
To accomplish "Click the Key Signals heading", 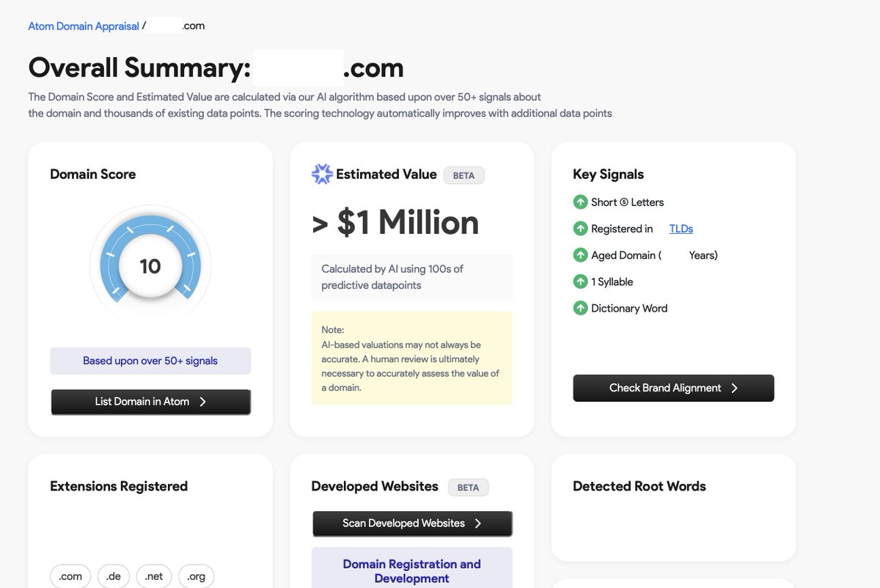I will pos(609,174).
